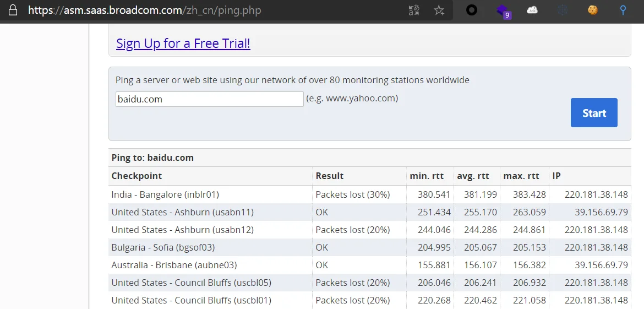Click min rtt value 244.046
The image size is (644, 309).
point(434,230)
